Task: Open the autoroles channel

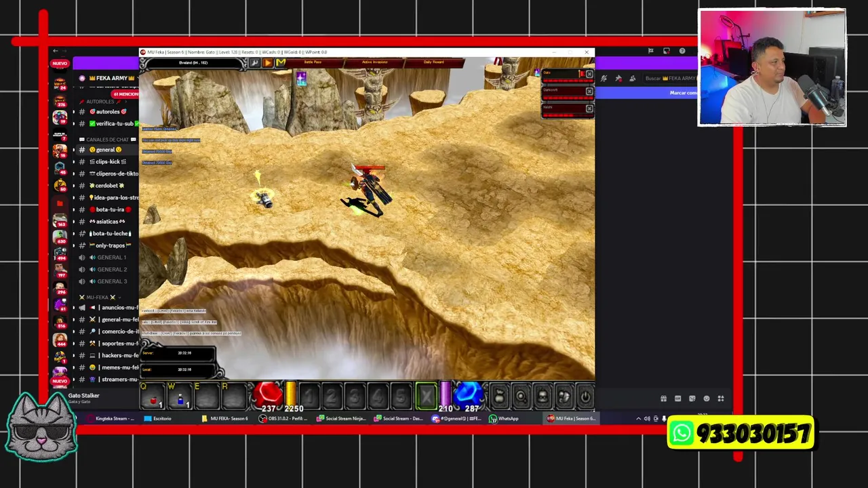Action: [108, 112]
